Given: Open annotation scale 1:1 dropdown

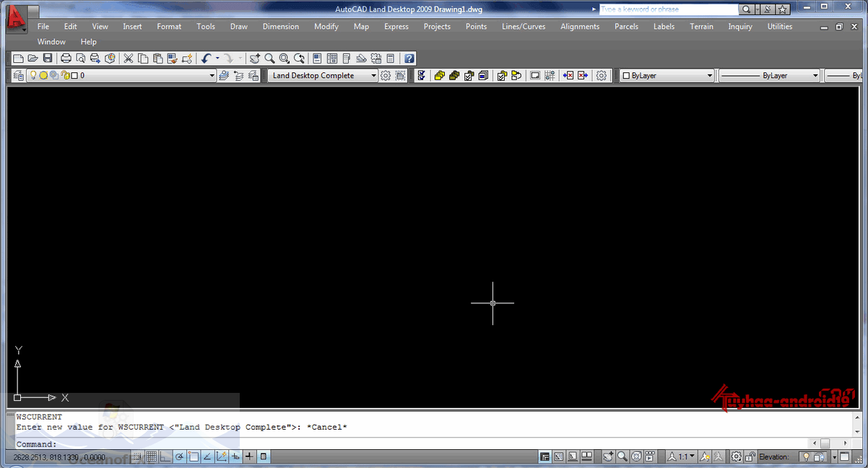Looking at the screenshot, I should (x=682, y=456).
